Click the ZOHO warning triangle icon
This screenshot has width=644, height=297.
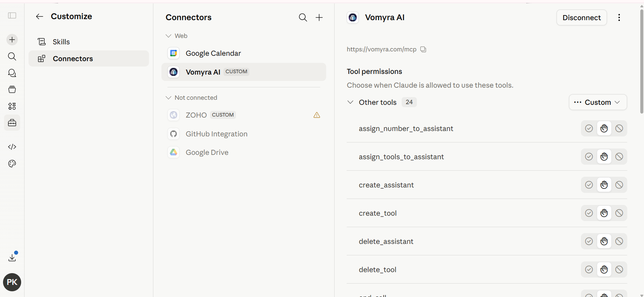(317, 115)
